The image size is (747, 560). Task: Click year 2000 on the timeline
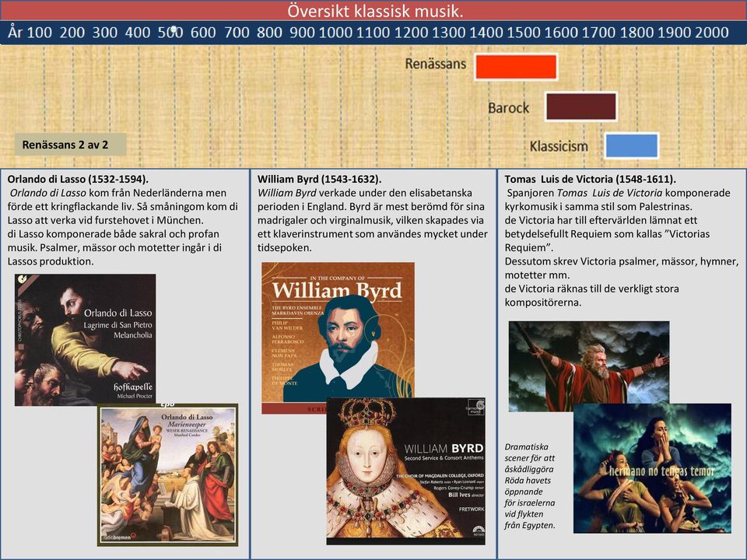(711, 33)
